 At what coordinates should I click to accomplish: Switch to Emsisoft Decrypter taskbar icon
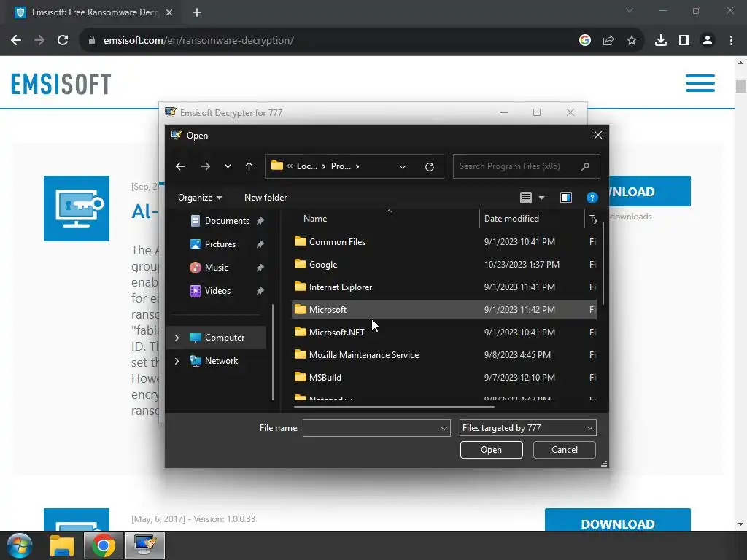coord(145,545)
